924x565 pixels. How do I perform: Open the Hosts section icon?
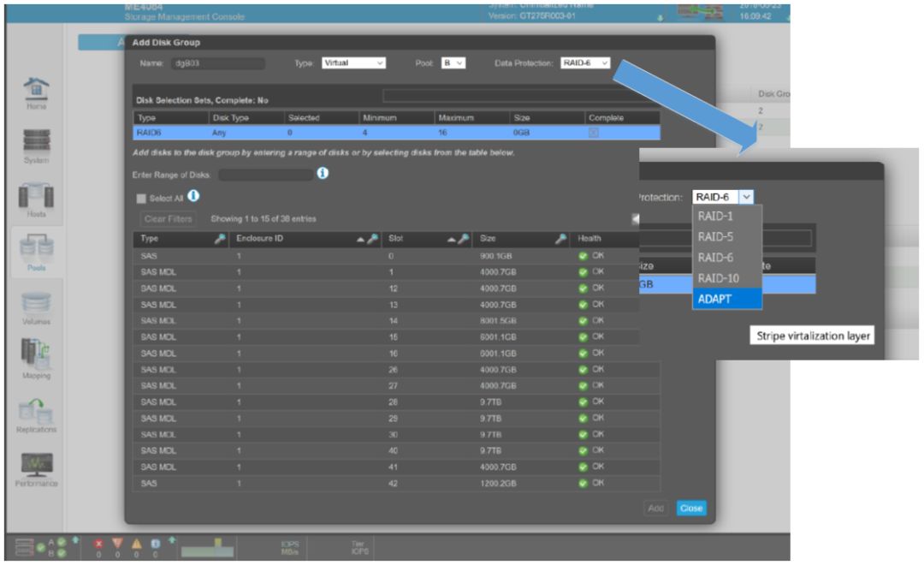click(35, 196)
